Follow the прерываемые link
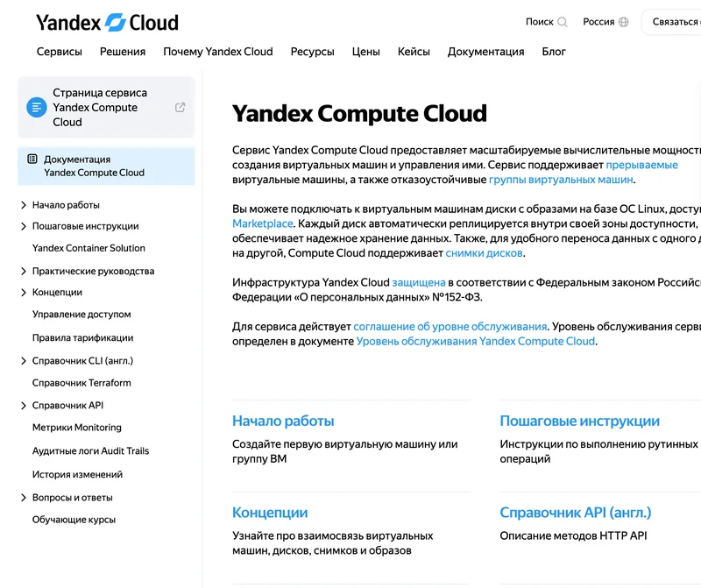This screenshot has height=588, width=701. tap(641, 165)
